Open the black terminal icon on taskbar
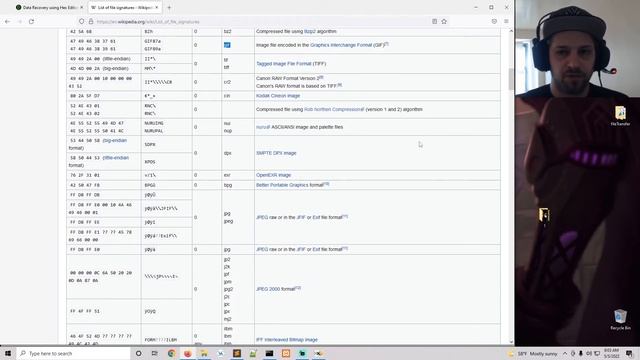 pyautogui.click(x=269, y=353)
